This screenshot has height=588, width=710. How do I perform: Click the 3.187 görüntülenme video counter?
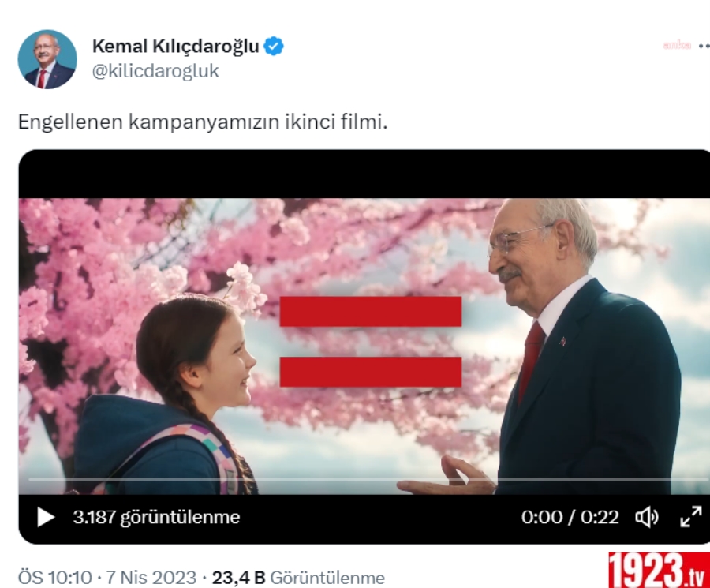(156, 517)
